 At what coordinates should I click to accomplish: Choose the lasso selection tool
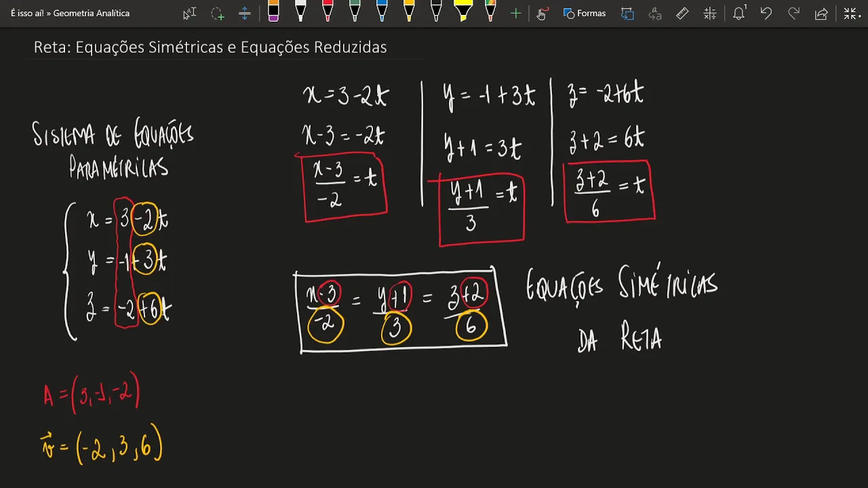click(217, 13)
